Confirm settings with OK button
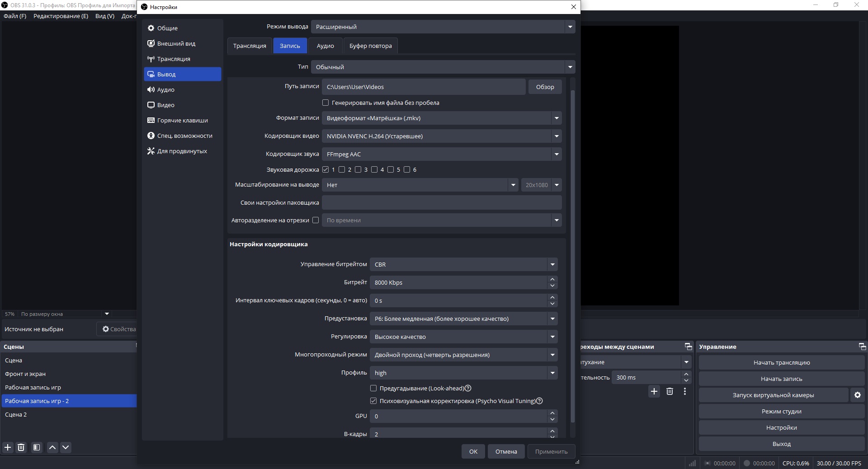The image size is (868, 469). pos(473,451)
